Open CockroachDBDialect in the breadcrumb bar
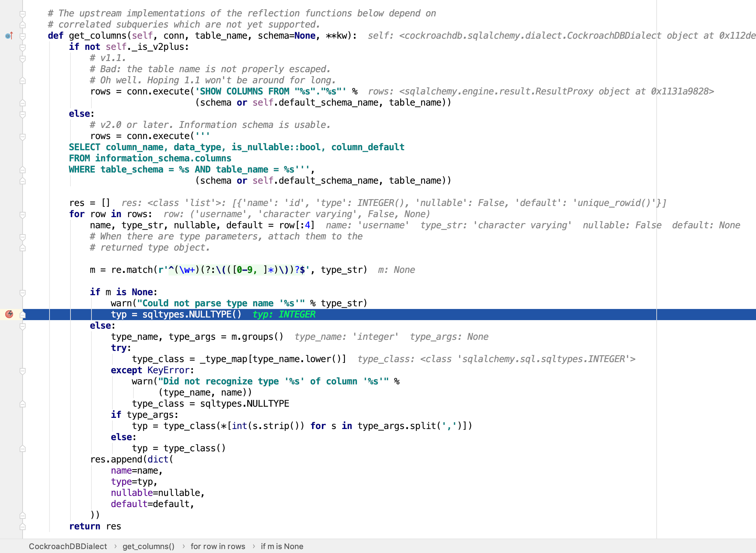Viewport: 756px width, 553px height. (67, 546)
